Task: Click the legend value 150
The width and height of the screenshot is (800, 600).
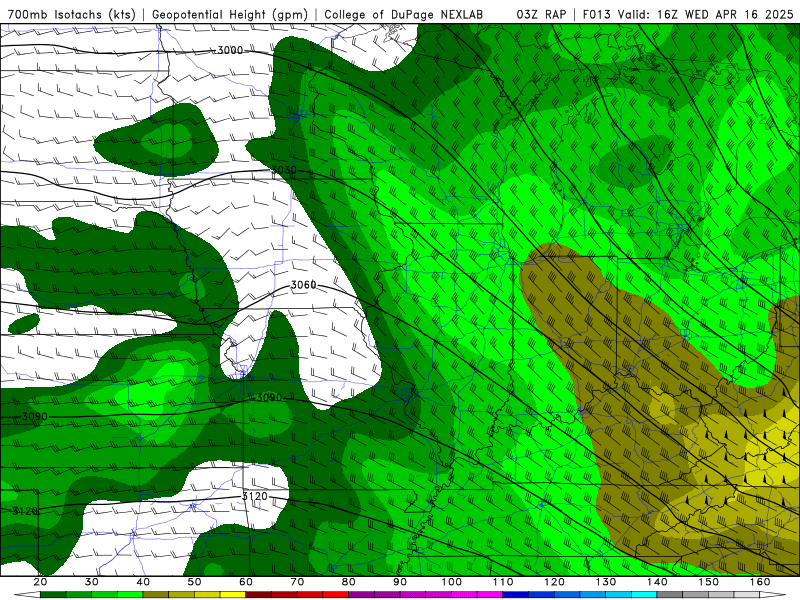Action: (x=708, y=582)
